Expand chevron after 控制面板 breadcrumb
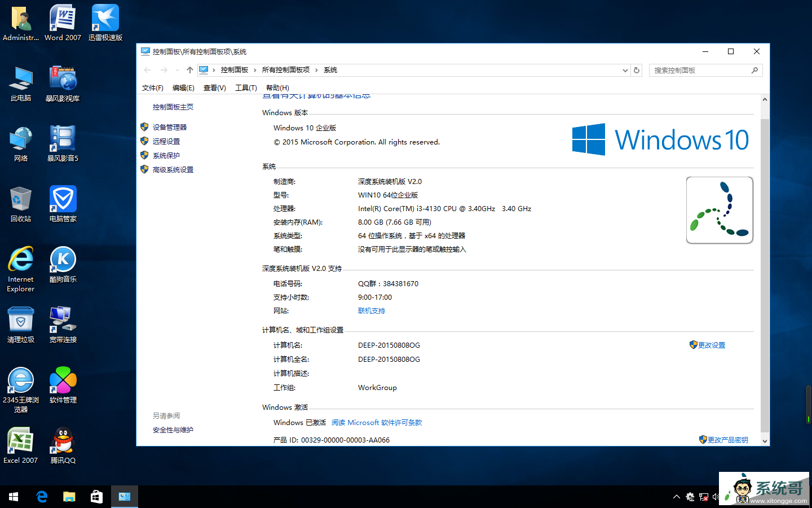Image resolution: width=812 pixels, height=508 pixels. coord(255,70)
